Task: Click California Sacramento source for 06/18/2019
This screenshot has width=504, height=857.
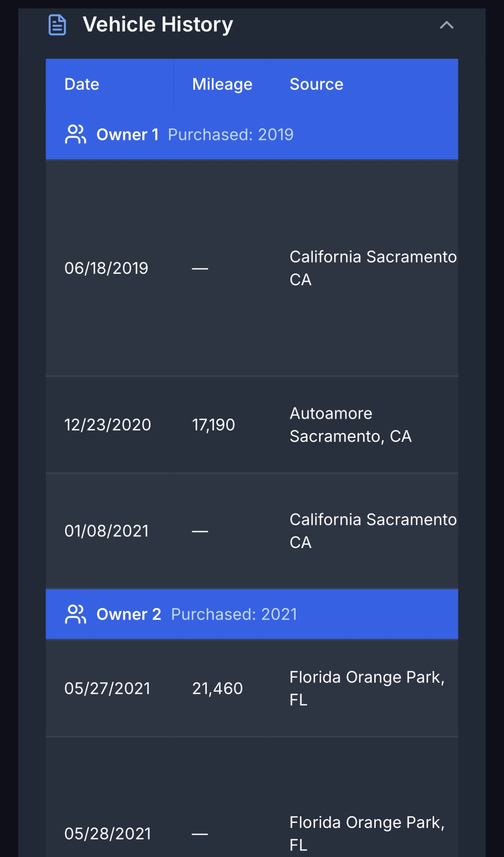Action: pyautogui.click(x=373, y=268)
